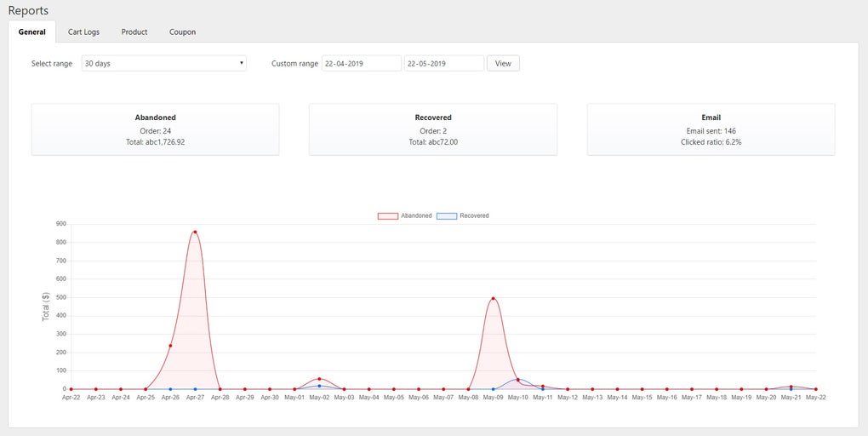The image size is (868, 436).
Task: Click the May-09 abandoned peak data point
Action: 494,299
